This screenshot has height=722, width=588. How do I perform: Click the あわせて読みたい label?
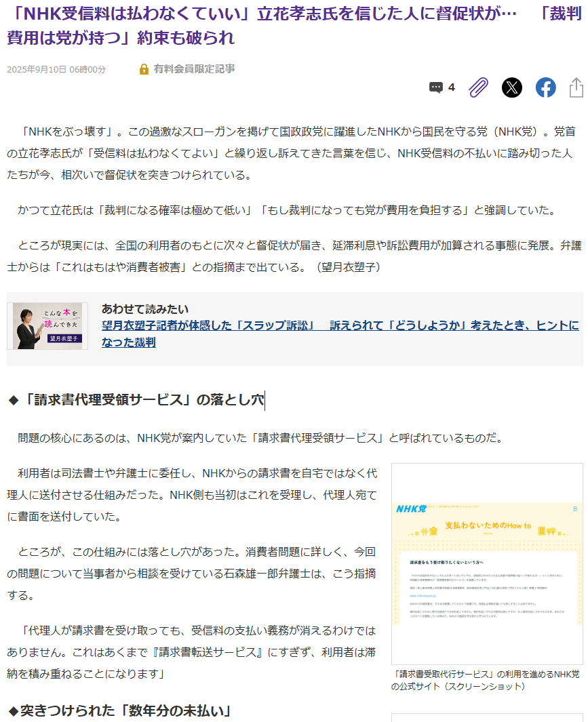click(145, 309)
